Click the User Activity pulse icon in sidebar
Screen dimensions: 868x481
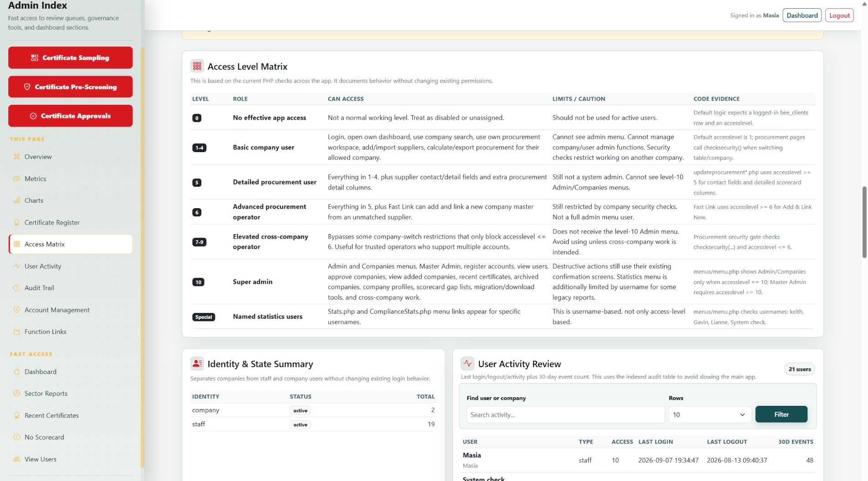click(17, 266)
